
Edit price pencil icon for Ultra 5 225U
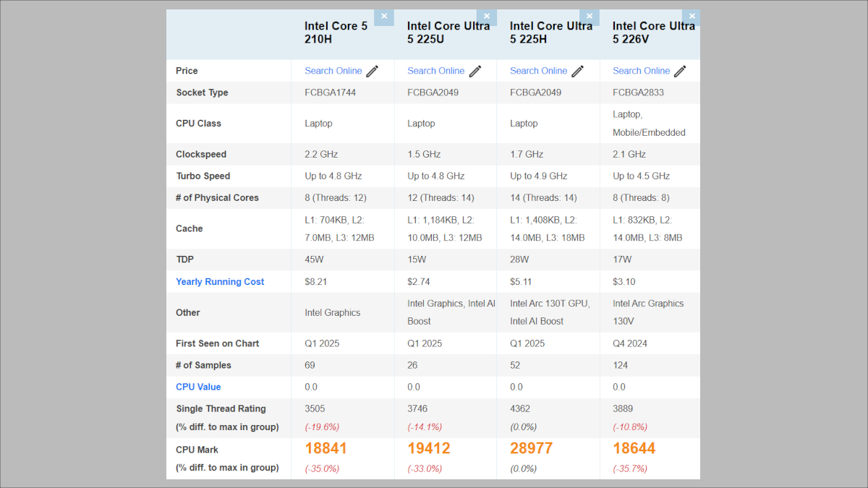(x=475, y=71)
